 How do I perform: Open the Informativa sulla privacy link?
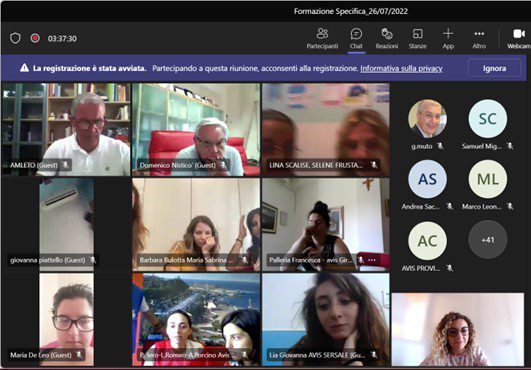pos(401,68)
